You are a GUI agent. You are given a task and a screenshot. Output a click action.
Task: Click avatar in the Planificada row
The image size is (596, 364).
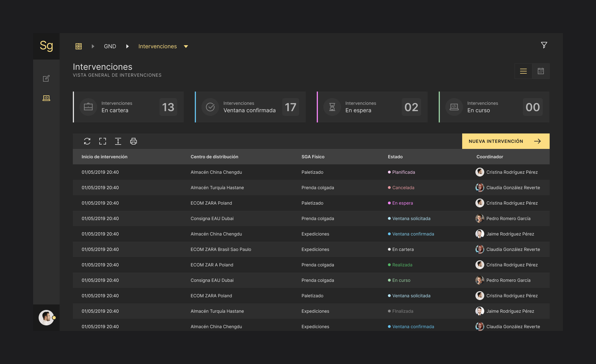(x=480, y=172)
